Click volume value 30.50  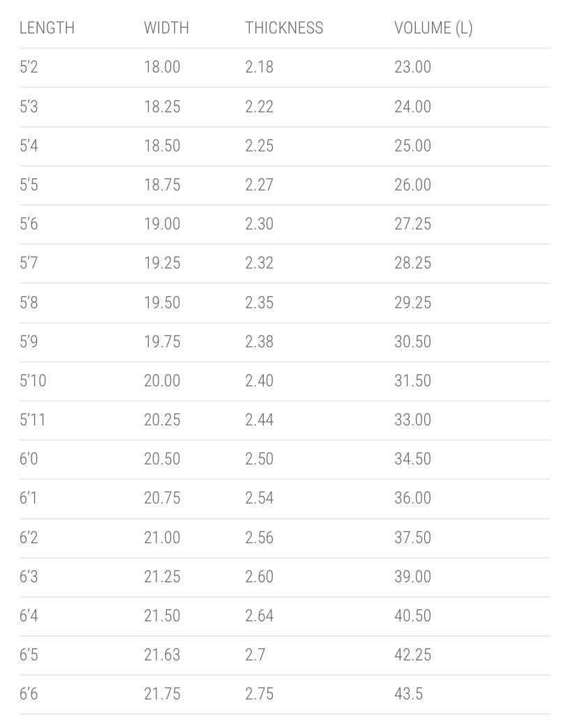pos(413,342)
